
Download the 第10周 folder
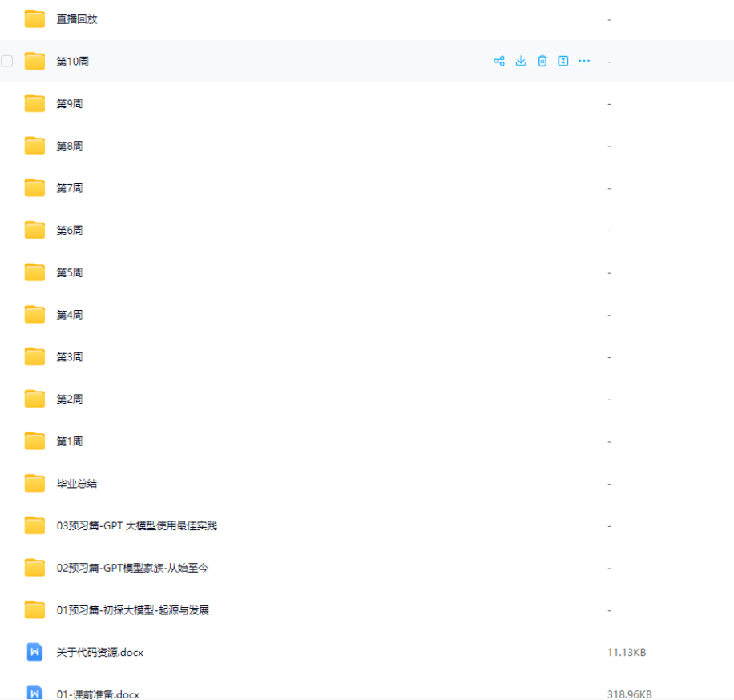tap(520, 60)
